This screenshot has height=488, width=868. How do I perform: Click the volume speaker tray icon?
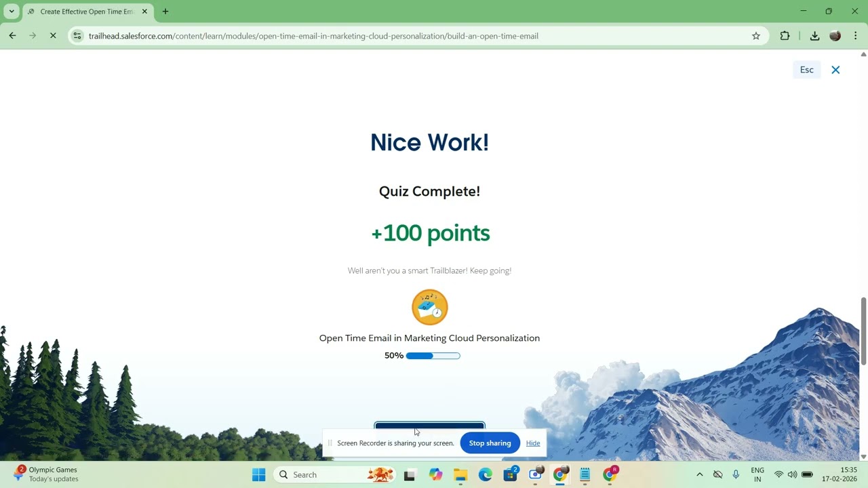click(x=792, y=475)
